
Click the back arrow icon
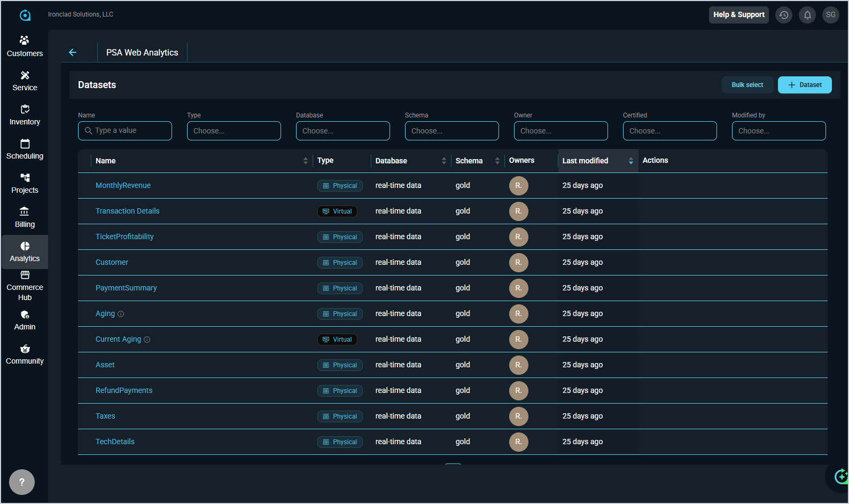(x=73, y=52)
